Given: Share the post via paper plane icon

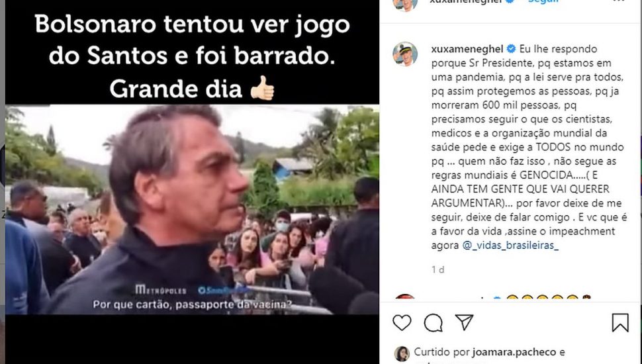Looking at the screenshot, I should (x=465, y=322).
